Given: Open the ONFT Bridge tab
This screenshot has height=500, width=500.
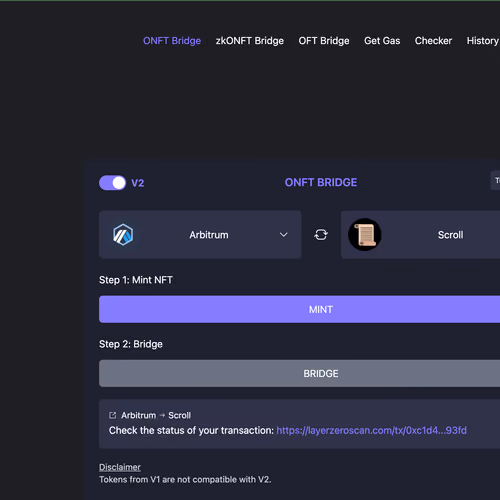Looking at the screenshot, I should coord(172,41).
